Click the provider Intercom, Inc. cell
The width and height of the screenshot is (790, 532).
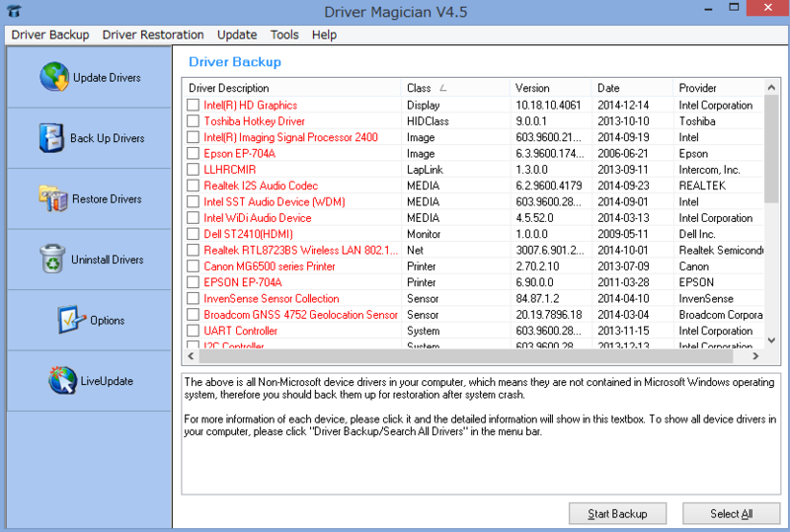pos(709,170)
